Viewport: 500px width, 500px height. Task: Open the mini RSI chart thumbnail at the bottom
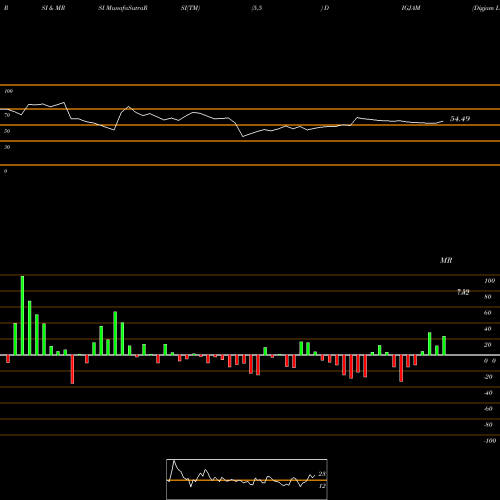point(247,479)
